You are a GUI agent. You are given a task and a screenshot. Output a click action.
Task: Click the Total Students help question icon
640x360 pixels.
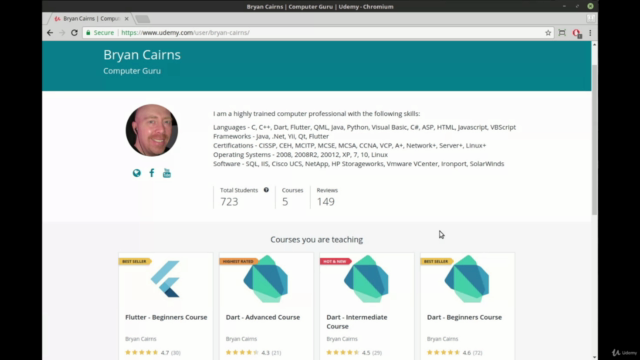coord(266,190)
